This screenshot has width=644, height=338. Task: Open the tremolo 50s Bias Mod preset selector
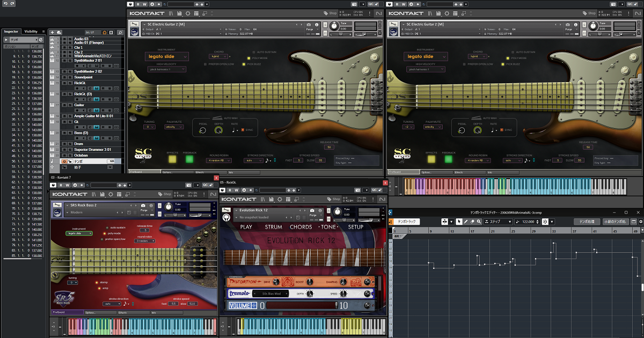click(x=273, y=293)
